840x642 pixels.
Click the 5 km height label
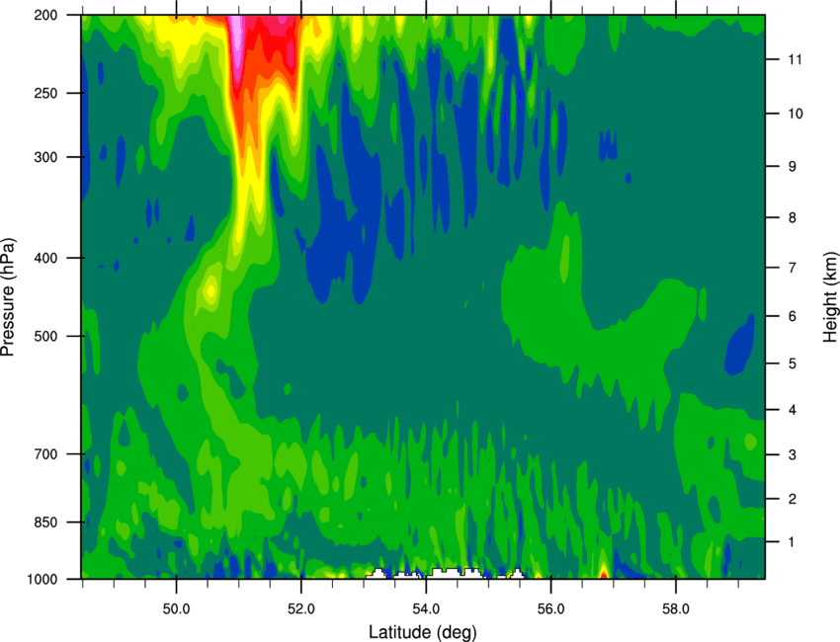tap(793, 363)
